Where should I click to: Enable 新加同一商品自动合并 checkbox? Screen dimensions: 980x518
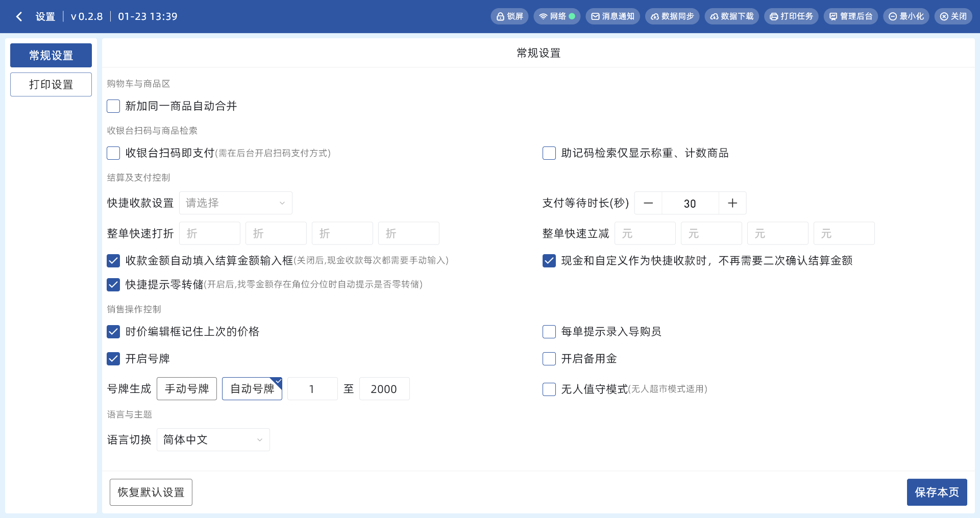point(113,106)
